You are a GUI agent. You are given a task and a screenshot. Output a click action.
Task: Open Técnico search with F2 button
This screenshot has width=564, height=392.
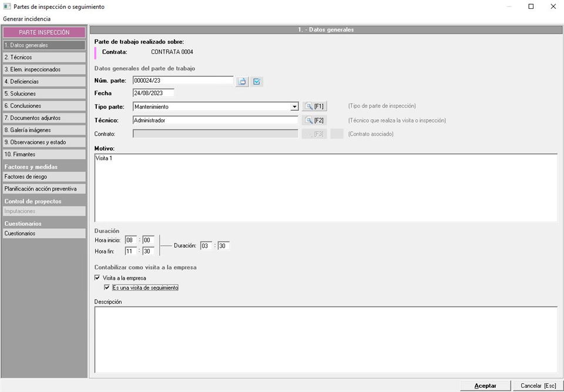[x=314, y=120]
